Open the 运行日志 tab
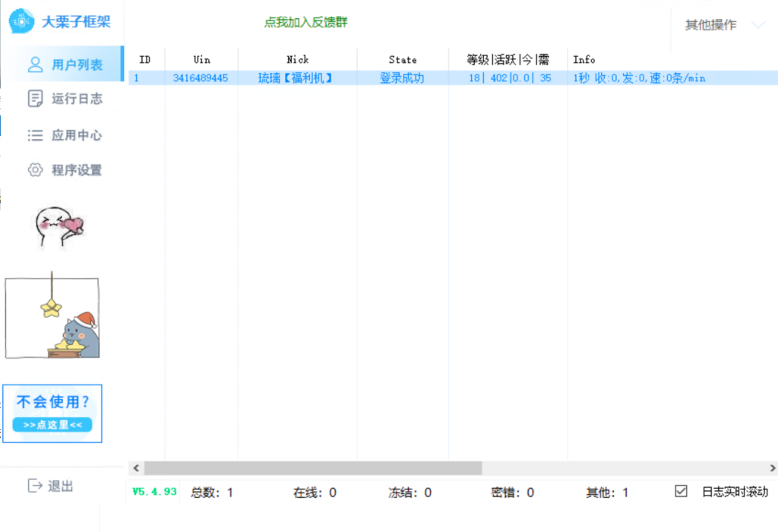778x532 pixels. [x=76, y=99]
